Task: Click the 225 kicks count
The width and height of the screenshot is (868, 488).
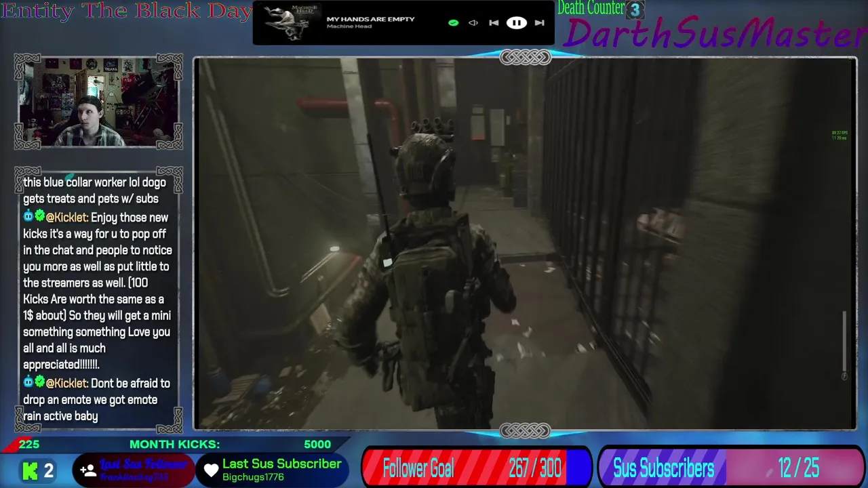Action: click(x=29, y=445)
